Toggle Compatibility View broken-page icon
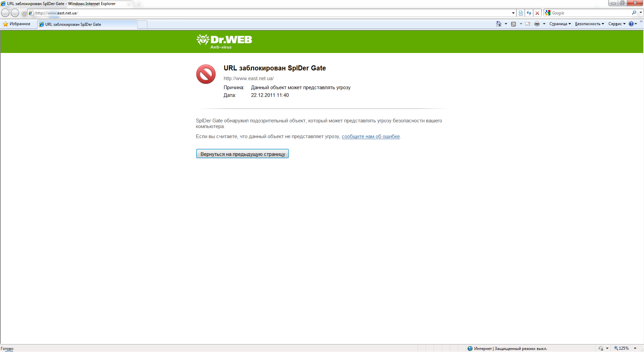This screenshot has width=644, height=352. click(x=521, y=13)
